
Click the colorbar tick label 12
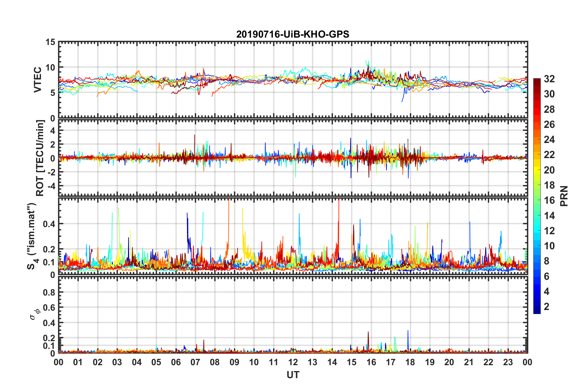[x=549, y=231]
